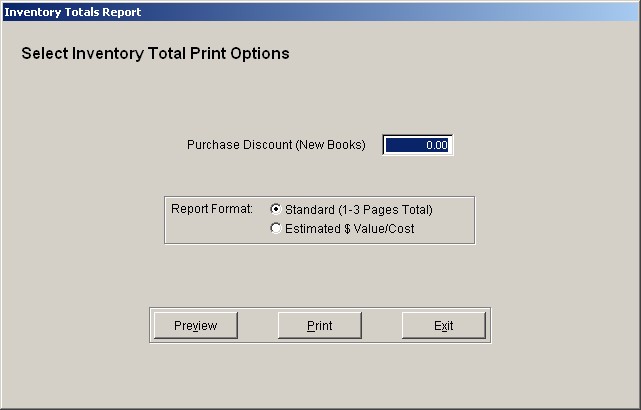
Task: Print the inventory totals report
Action: 320,325
